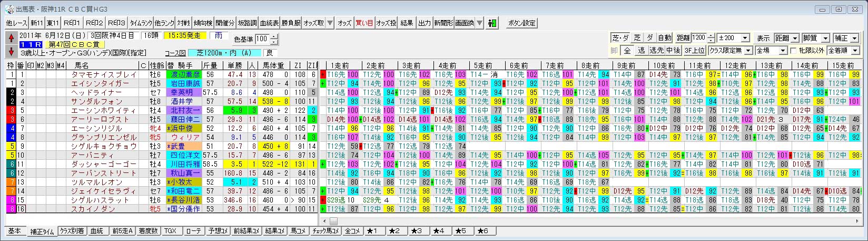The image size is (868, 241).
Task: Expand the ±200 distance range dropdown
Action: click(745, 38)
